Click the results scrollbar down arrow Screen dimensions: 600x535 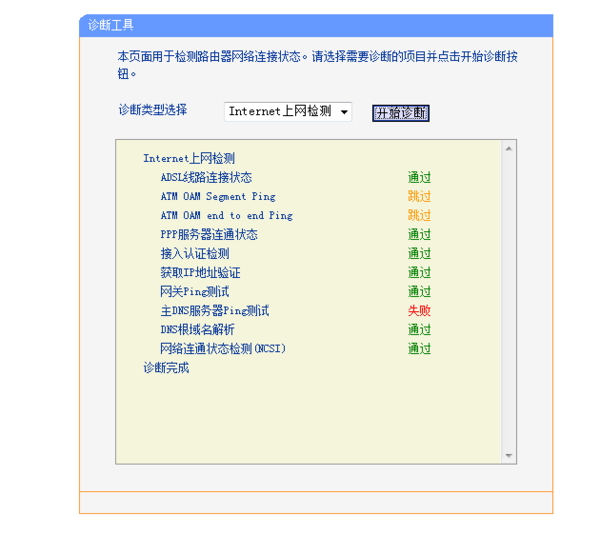click(509, 455)
